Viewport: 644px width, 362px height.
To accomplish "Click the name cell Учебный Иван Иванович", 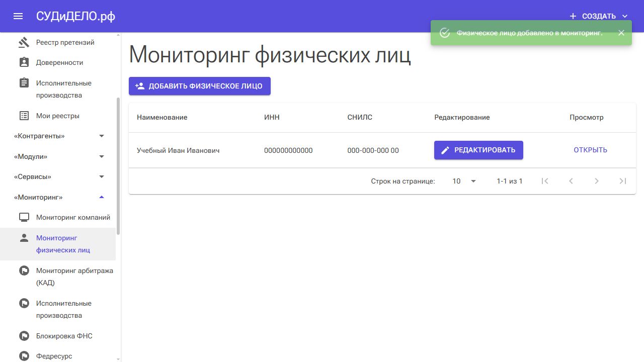I will point(178,150).
